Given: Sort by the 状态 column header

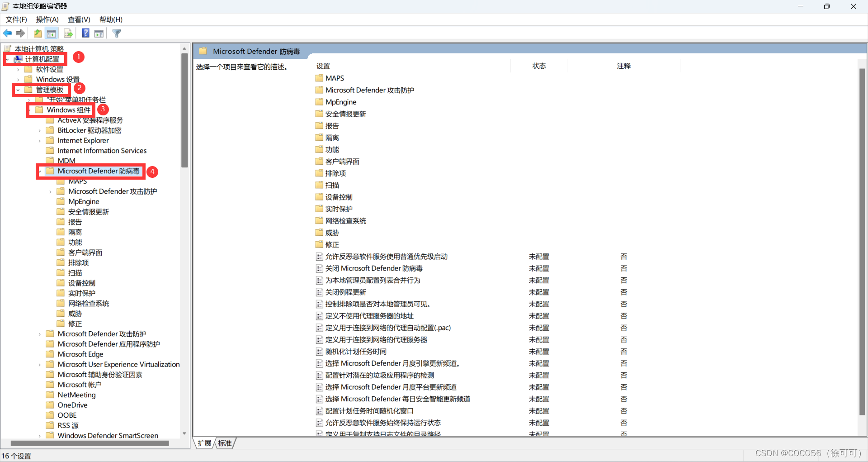Looking at the screenshot, I should (x=539, y=66).
